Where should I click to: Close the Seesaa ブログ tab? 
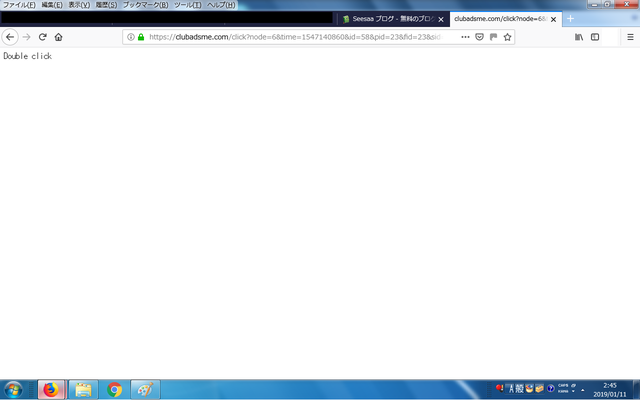pos(441,19)
